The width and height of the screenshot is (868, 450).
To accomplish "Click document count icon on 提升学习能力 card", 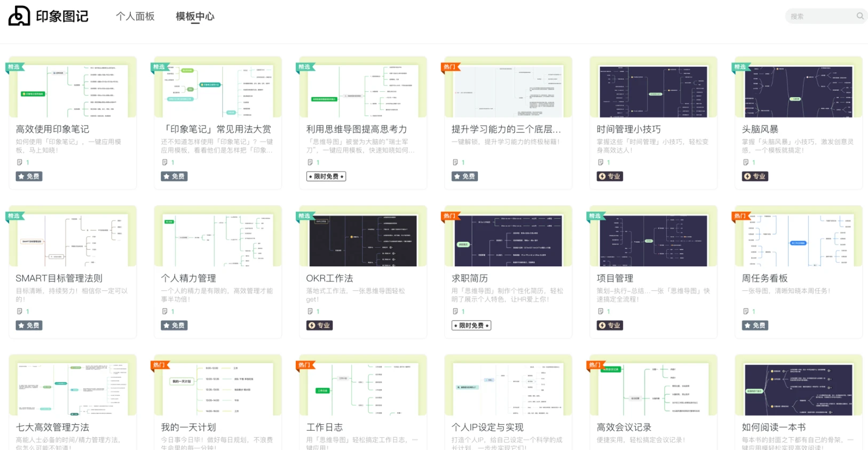I will coord(455,162).
